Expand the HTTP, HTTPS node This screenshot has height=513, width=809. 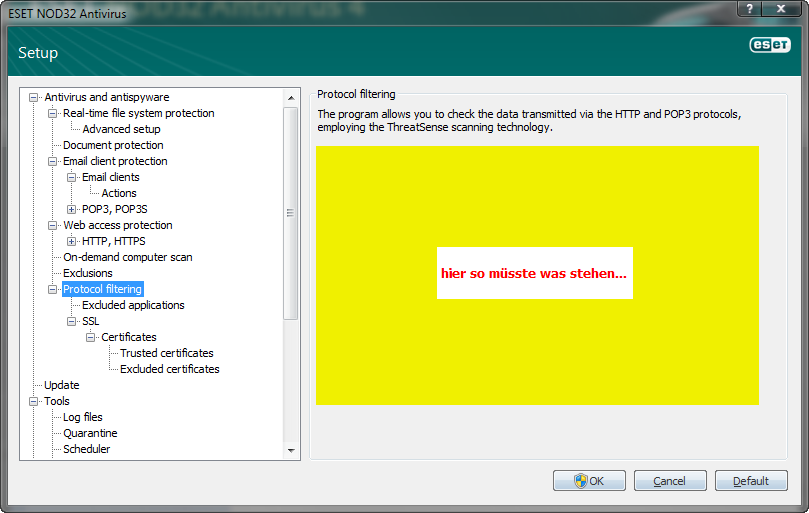click(71, 242)
